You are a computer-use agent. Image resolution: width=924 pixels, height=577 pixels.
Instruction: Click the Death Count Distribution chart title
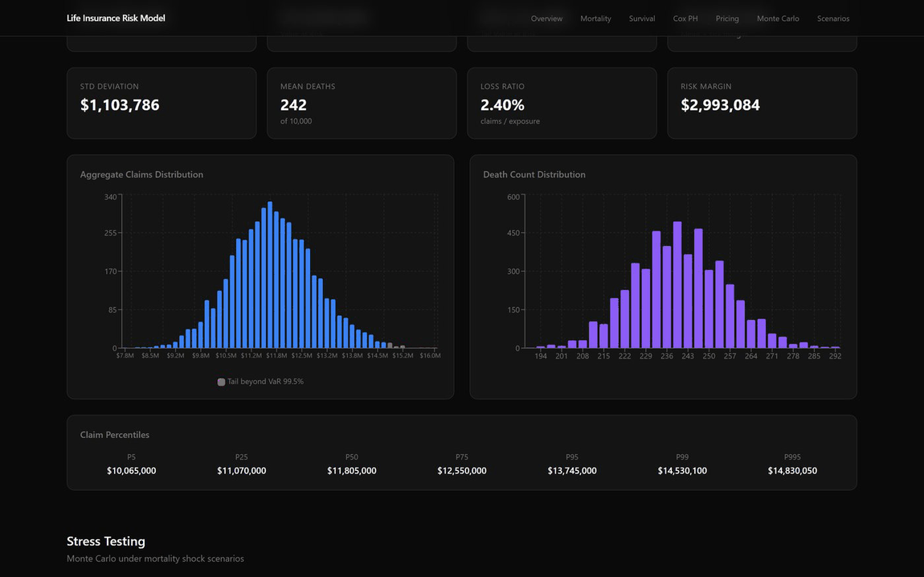pos(534,174)
